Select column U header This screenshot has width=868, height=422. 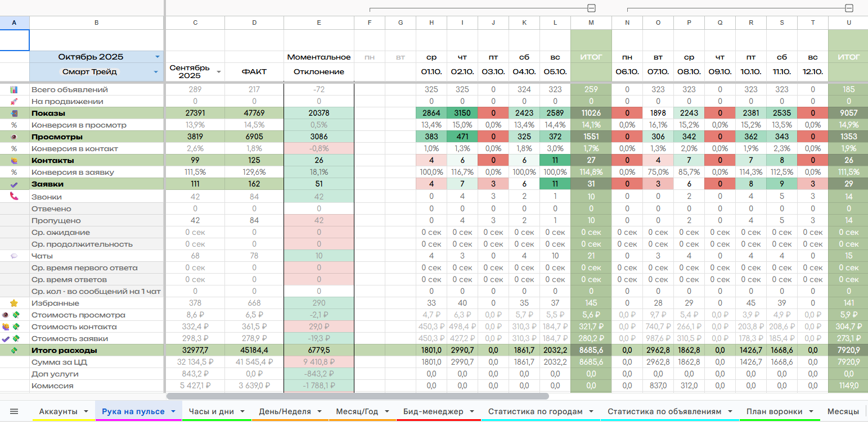click(x=848, y=22)
